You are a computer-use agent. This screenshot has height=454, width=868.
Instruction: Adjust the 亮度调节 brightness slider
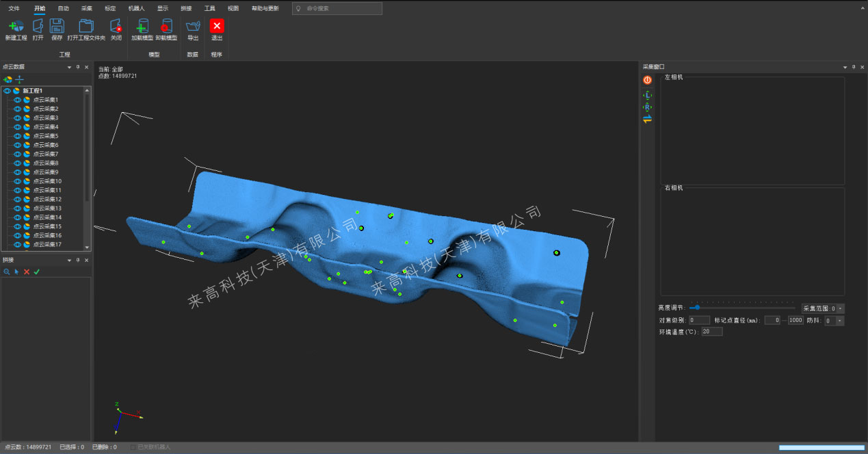[697, 308]
